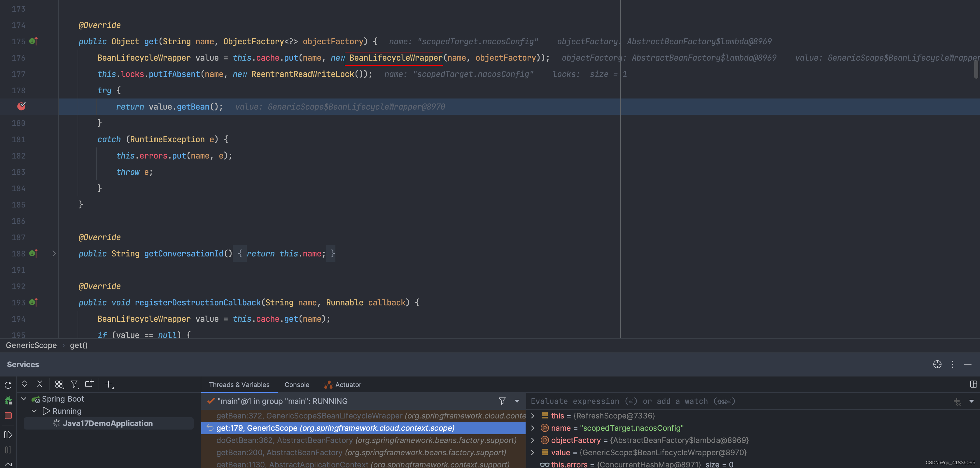This screenshot has width=980, height=468.
Task: Click the Rerun debug icon
Action: tap(8, 385)
